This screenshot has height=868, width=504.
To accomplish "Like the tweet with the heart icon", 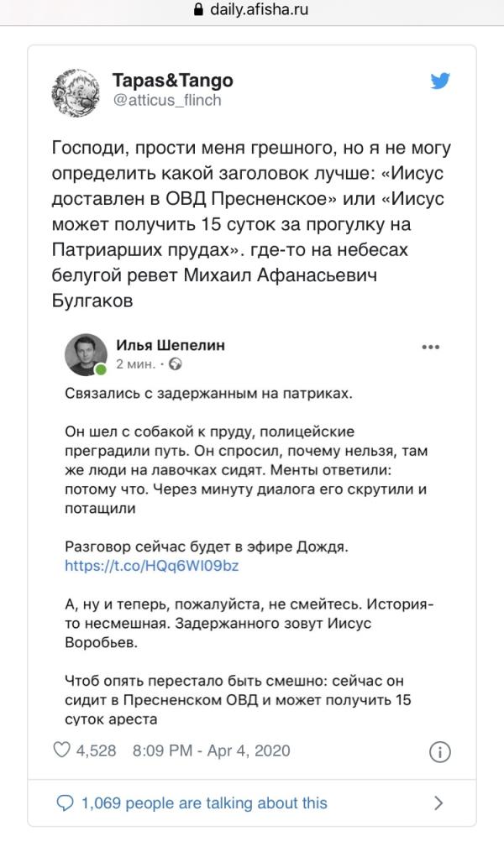I will [61, 750].
